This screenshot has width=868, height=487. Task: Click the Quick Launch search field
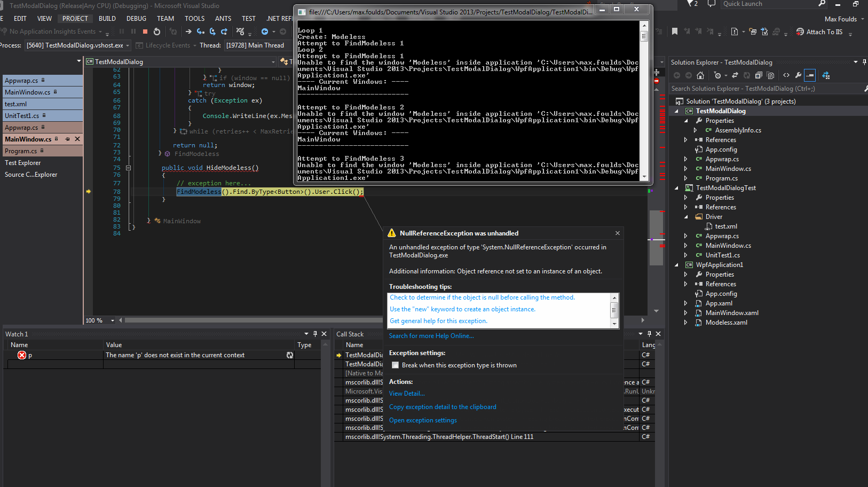click(769, 4)
